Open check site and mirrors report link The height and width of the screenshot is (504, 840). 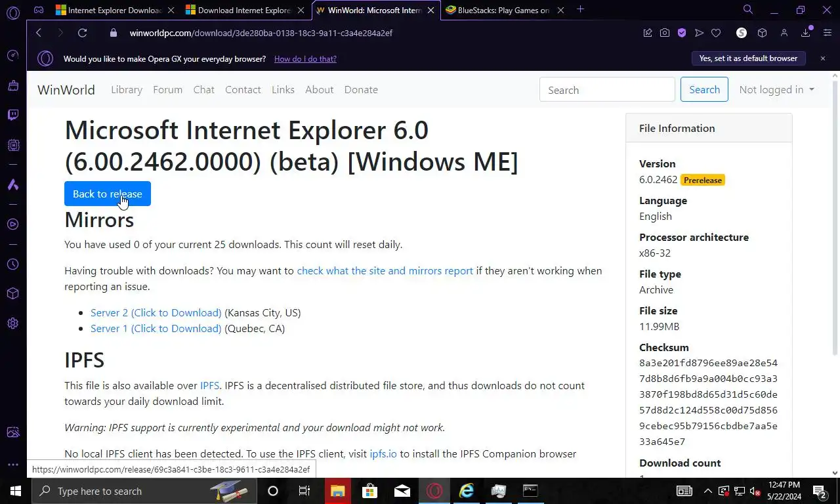pos(385,271)
